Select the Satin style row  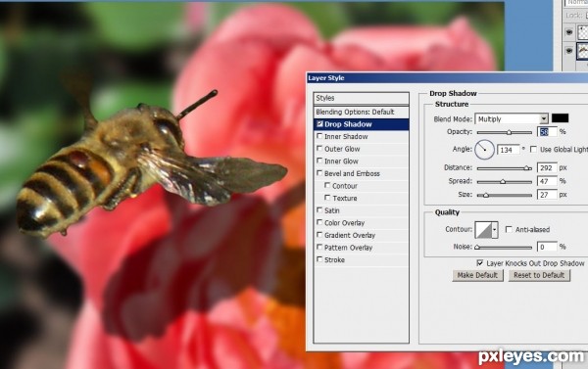(361, 210)
